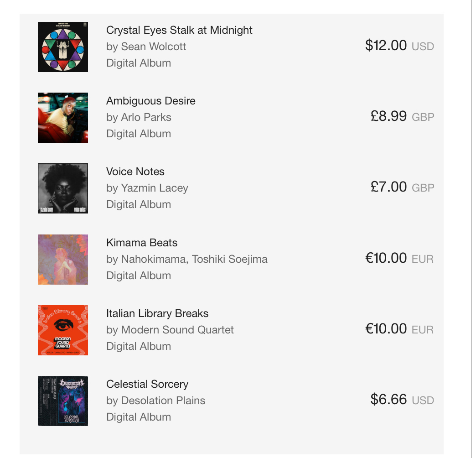Open the Crystal Eyes Stalk at Midnight title
476x458 pixels.
[x=179, y=30]
